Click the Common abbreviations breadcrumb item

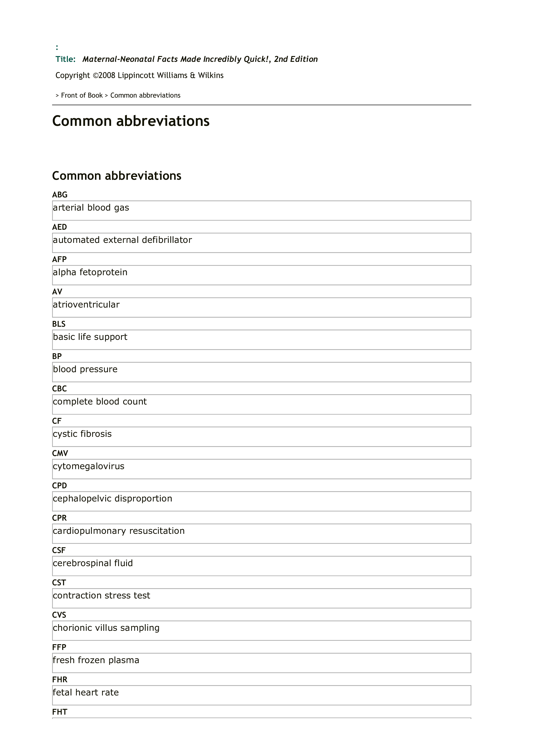(145, 95)
